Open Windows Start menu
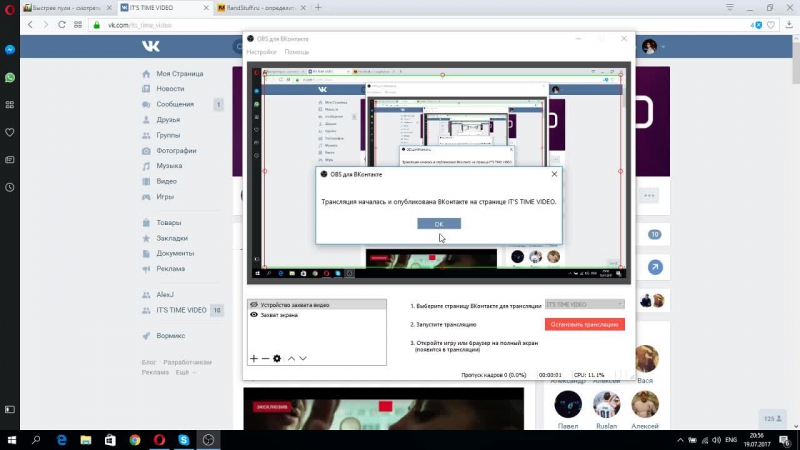This screenshot has height=450, width=800. point(12,440)
